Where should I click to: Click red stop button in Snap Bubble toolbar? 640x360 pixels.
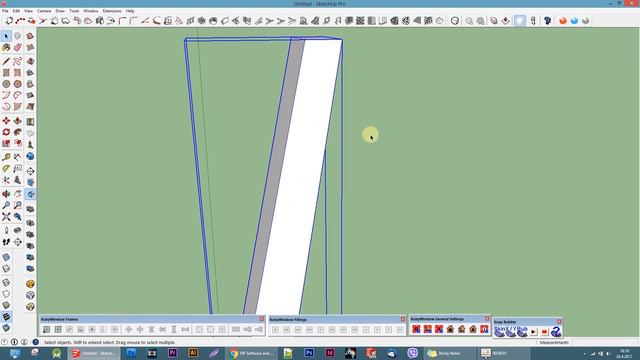[544, 332]
